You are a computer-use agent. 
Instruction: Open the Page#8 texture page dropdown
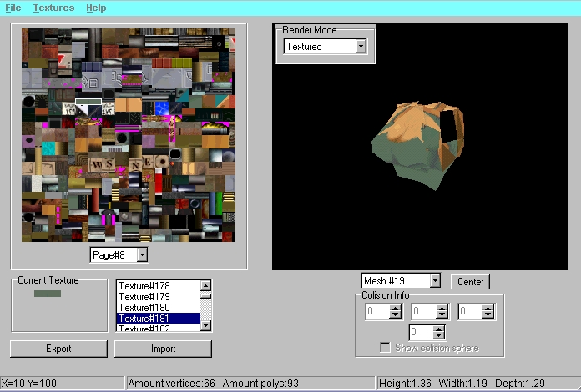click(x=142, y=254)
